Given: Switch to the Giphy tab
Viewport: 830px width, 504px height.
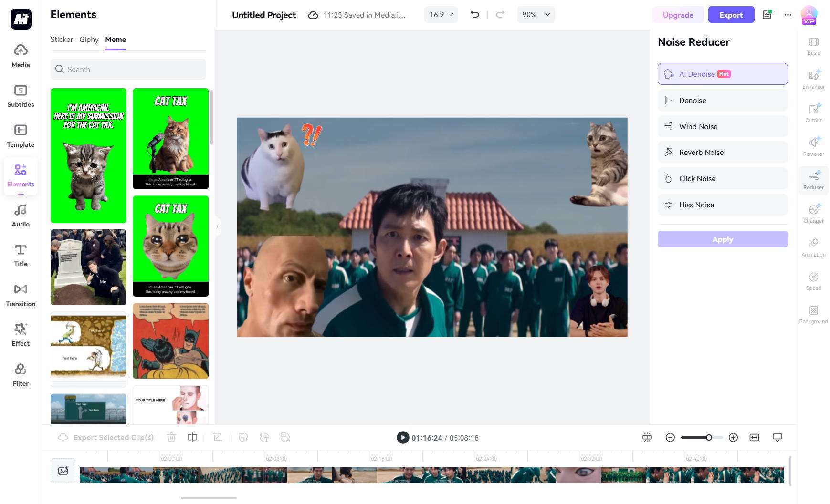Looking at the screenshot, I should (89, 40).
